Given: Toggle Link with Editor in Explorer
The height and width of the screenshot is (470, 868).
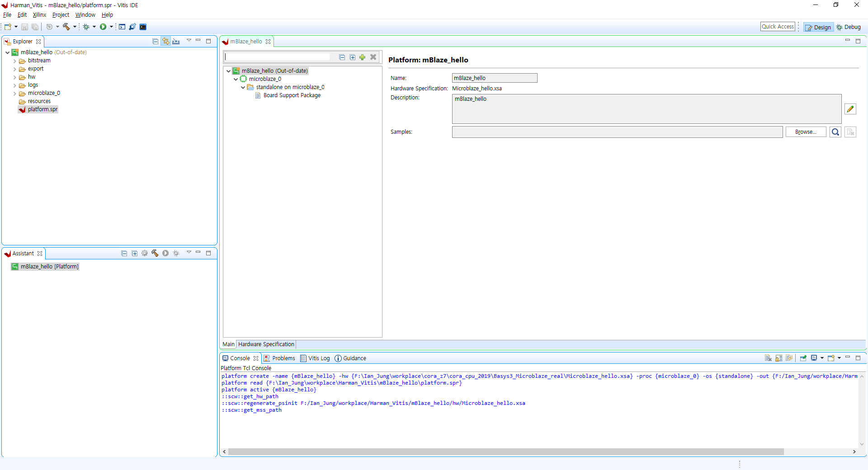Looking at the screenshot, I should click(x=166, y=41).
